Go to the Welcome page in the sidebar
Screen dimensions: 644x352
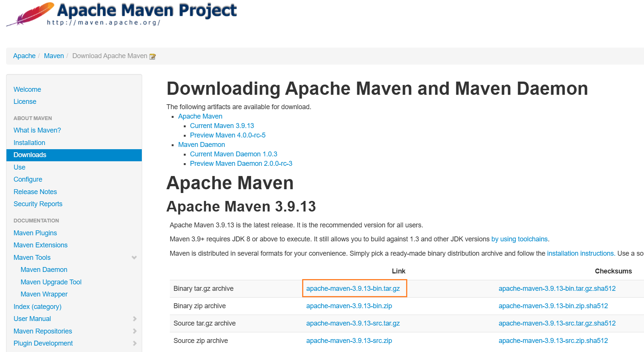pyautogui.click(x=27, y=90)
